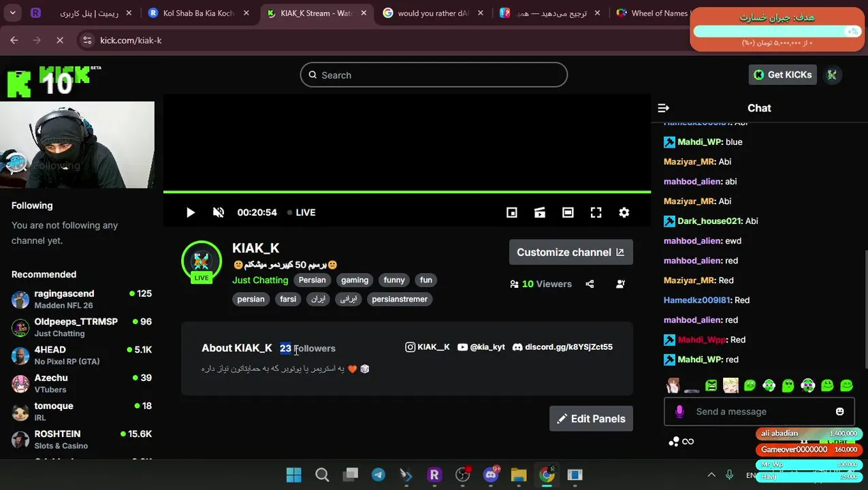This screenshot has width=868, height=490.
Task: Click the cast/clip icon beside mini player
Action: point(540,212)
